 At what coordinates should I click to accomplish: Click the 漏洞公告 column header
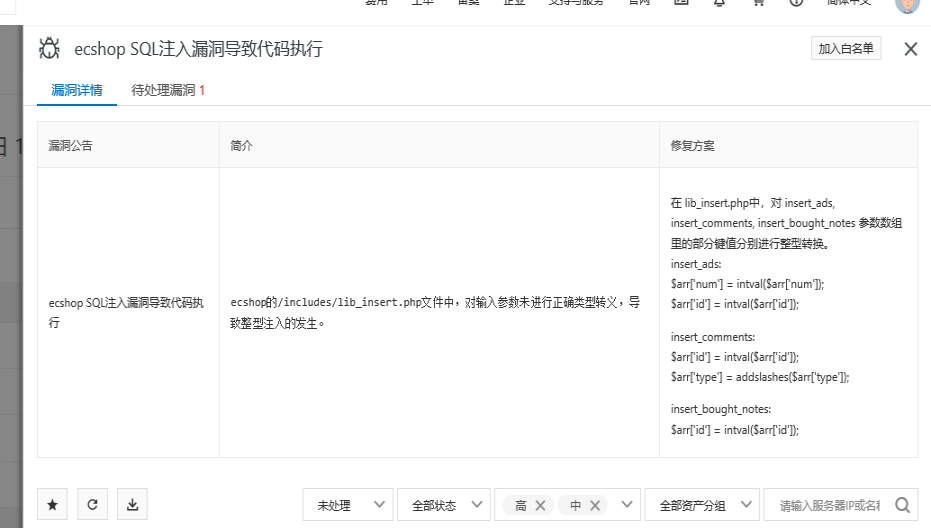pos(71,146)
